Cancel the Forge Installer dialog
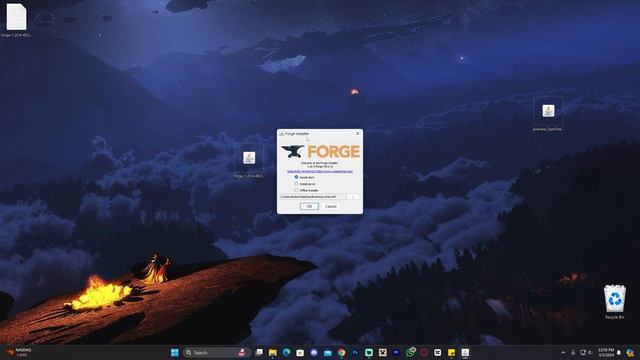Screen dimensions: 640x360 331,207
